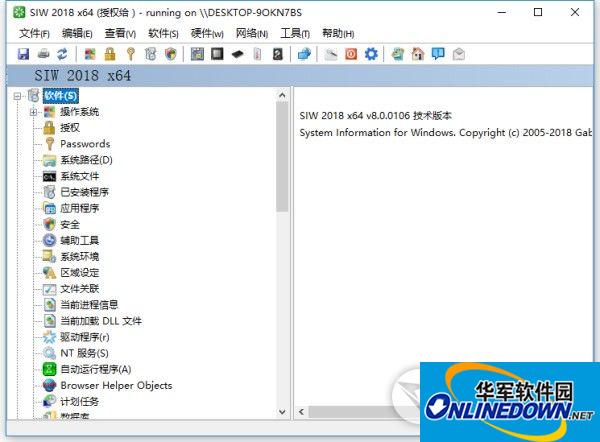Select the 自动运行程序(A) tree item
Screen dimensions: 600x442
click(96, 369)
